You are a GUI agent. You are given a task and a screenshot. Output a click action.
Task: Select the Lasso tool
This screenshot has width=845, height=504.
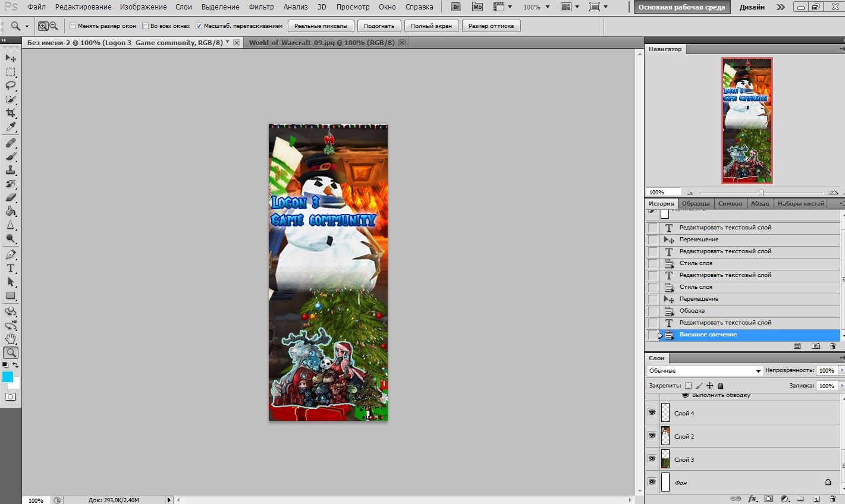click(x=11, y=86)
